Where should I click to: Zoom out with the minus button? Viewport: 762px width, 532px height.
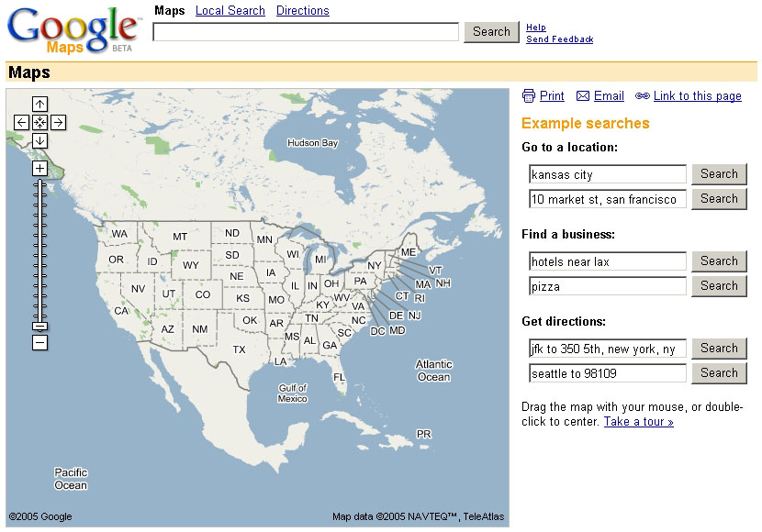39,342
